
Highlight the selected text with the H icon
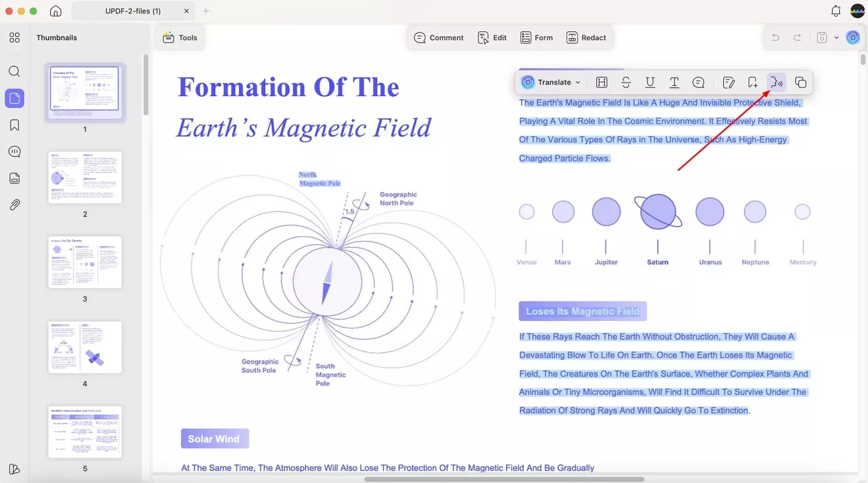click(x=602, y=83)
